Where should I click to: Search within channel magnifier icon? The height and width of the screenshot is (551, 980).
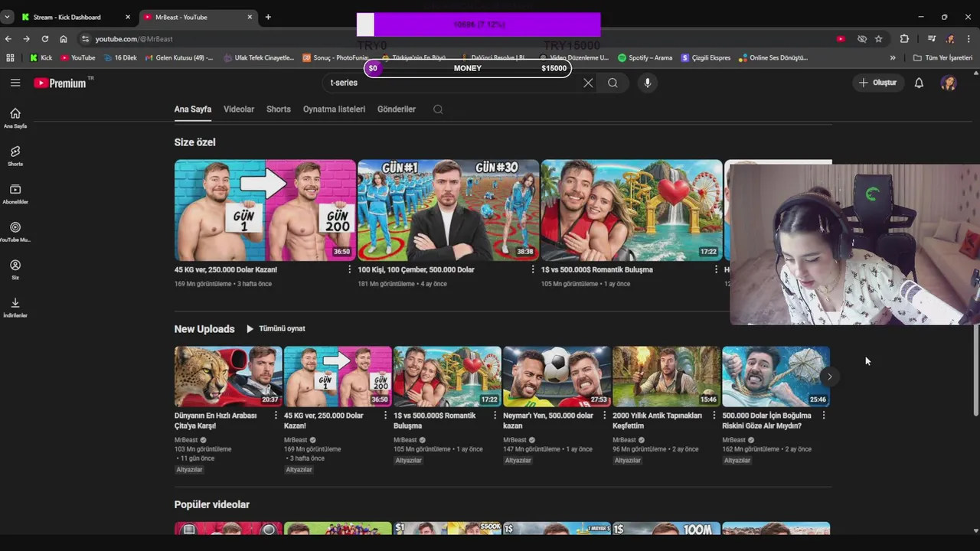pos(438,109)
